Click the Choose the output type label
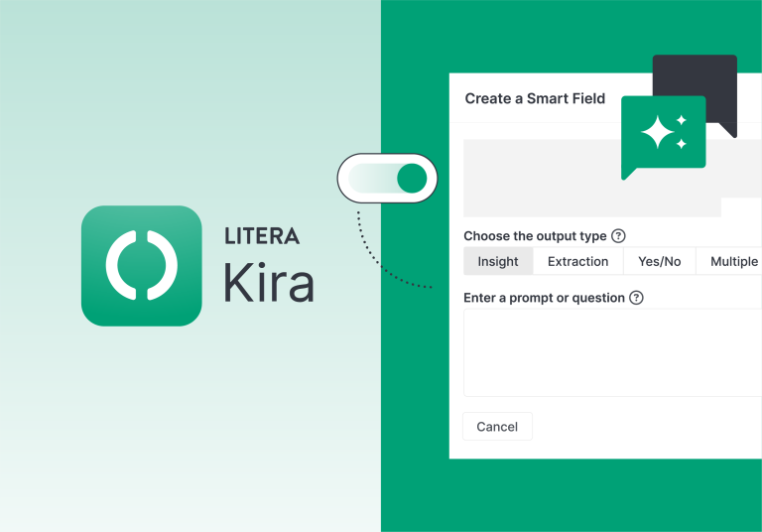Viewport: 762px width, 532px height. tap(535, 236)
